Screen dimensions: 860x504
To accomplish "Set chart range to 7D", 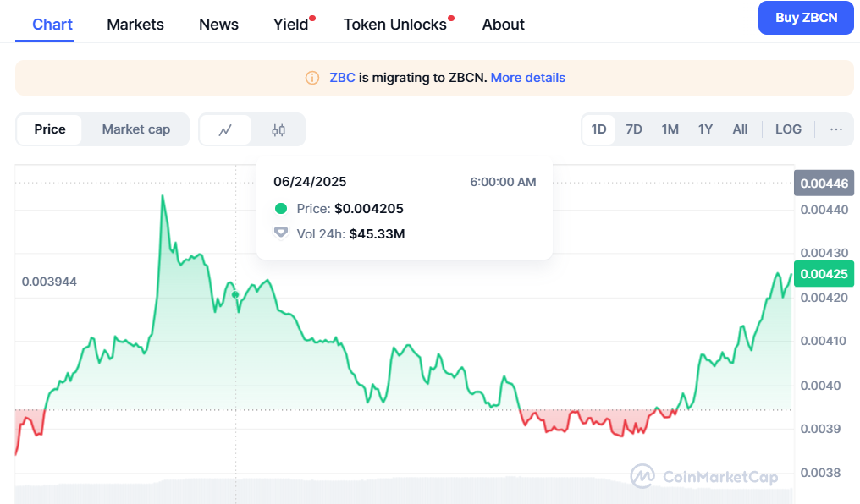I will coord(633,129).
